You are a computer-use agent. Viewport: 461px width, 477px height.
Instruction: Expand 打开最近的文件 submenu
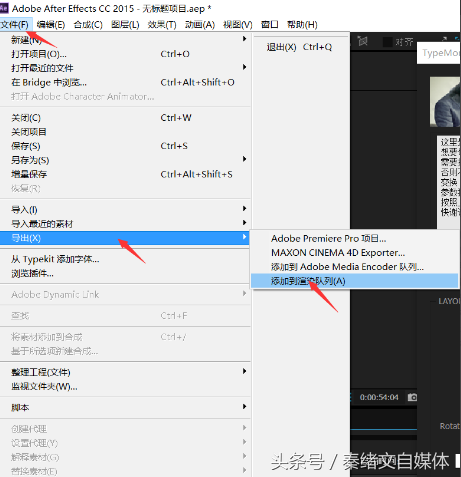[x=125, y=68]
